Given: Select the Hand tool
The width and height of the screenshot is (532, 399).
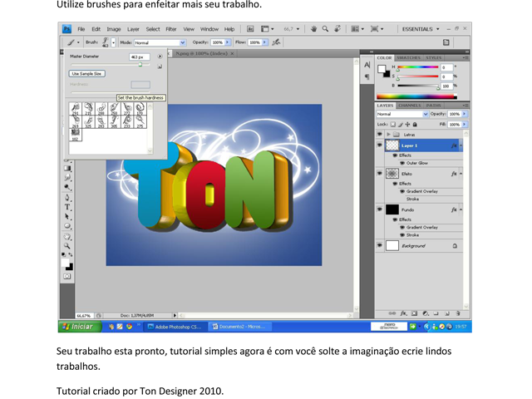Looking at the screenshot, I should pos(67,236).
